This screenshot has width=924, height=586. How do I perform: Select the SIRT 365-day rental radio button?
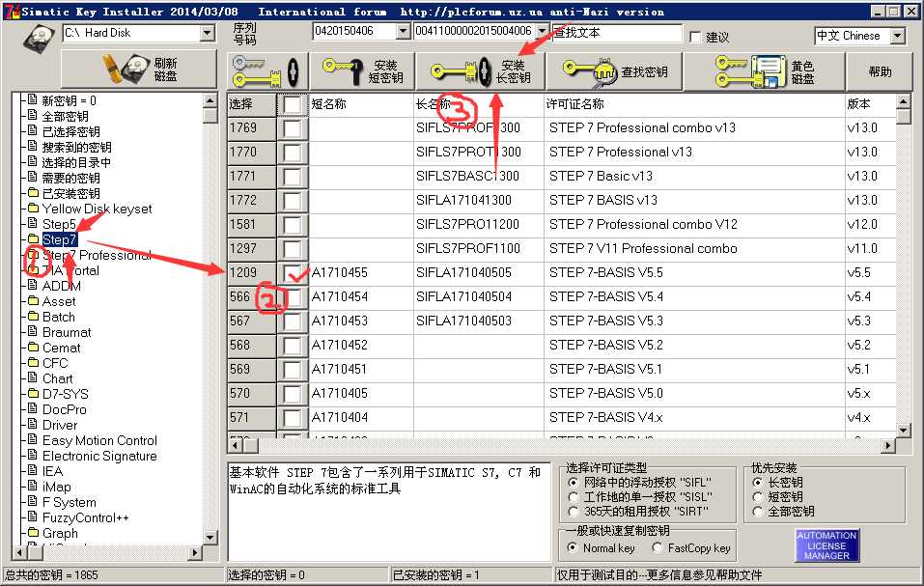(573, 512)
